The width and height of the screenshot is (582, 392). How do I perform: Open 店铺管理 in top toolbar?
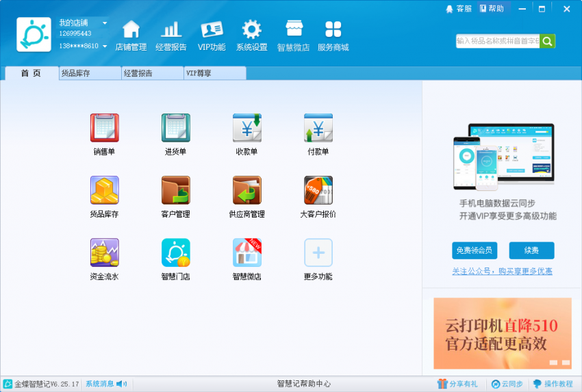[131, 36]
